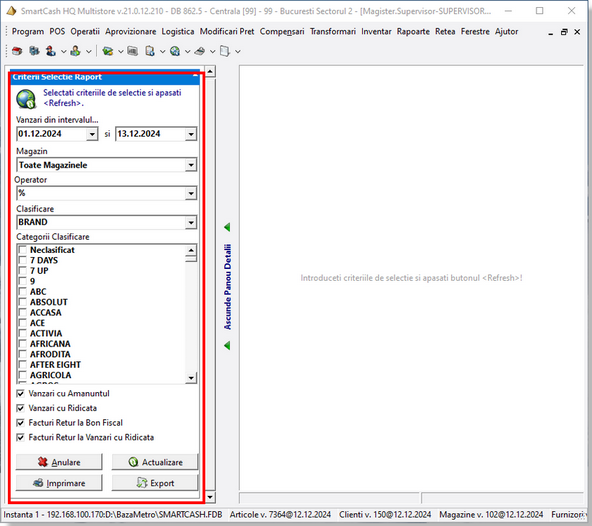Click the category list scrollbar down arrow
The image size is (592, 526).
click(x=191, y=378)
